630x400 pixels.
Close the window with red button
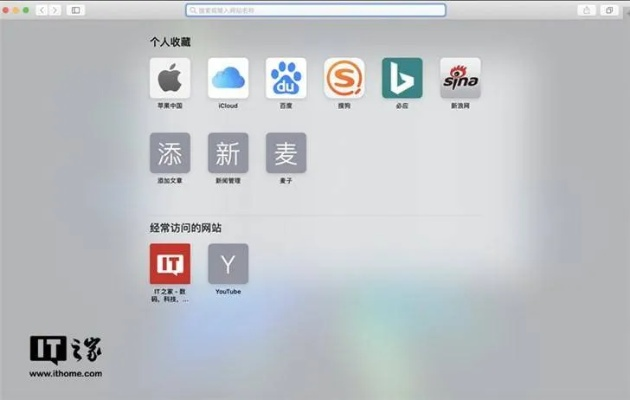(x=6, y=10)
